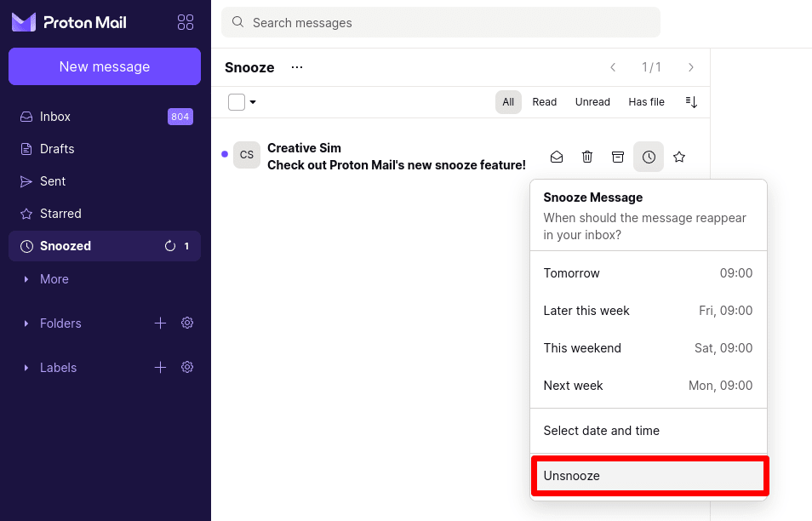
Task: Compose with the New message button
Action: click(105, 66)
